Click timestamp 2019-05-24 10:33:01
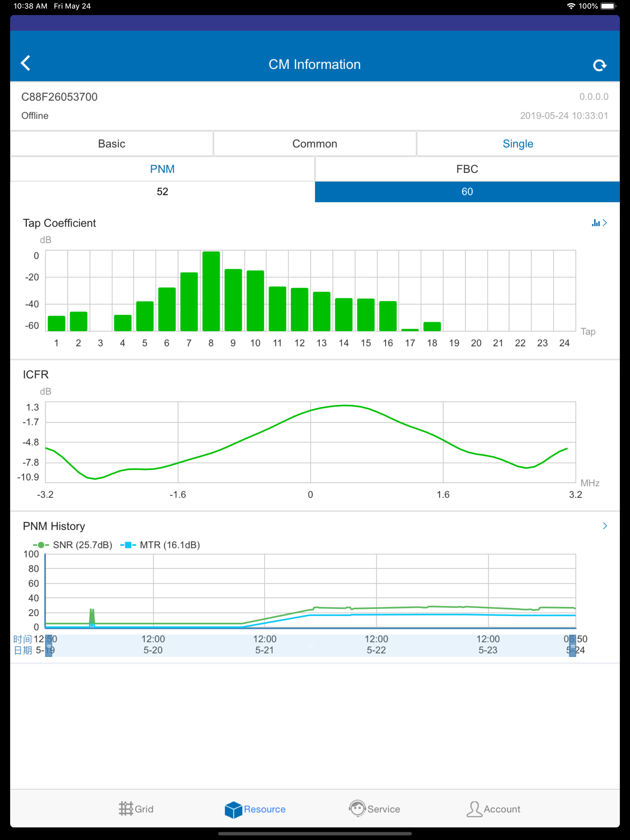The width and height of the screenshot is (630, 840). [564, 116]
